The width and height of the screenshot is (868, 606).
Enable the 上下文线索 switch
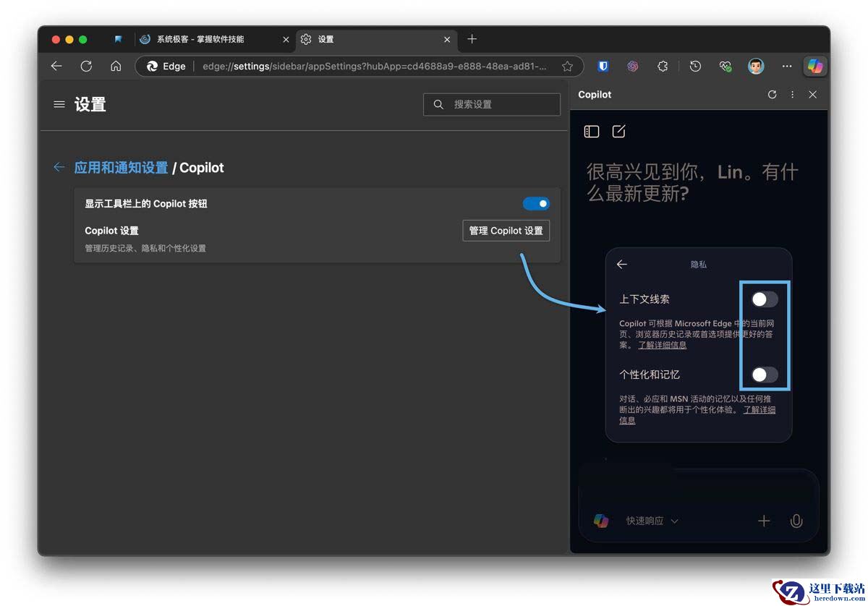765,299
